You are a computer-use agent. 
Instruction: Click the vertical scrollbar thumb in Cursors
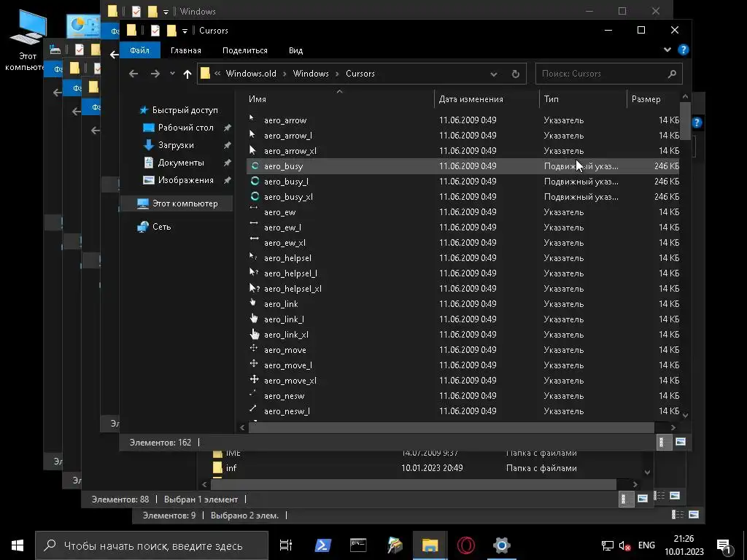tap(685, 121)
